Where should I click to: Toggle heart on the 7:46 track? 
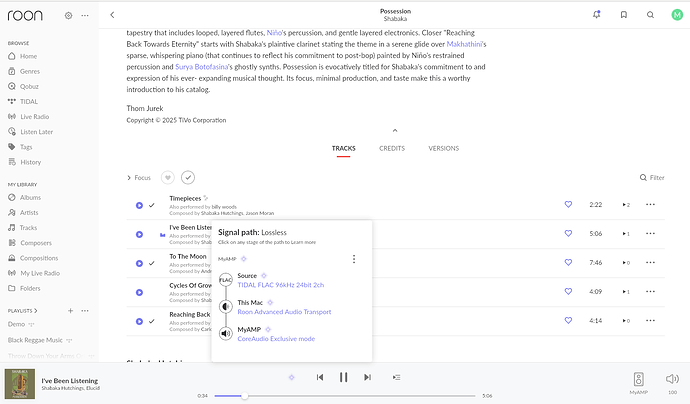click(x=569, y=263)
